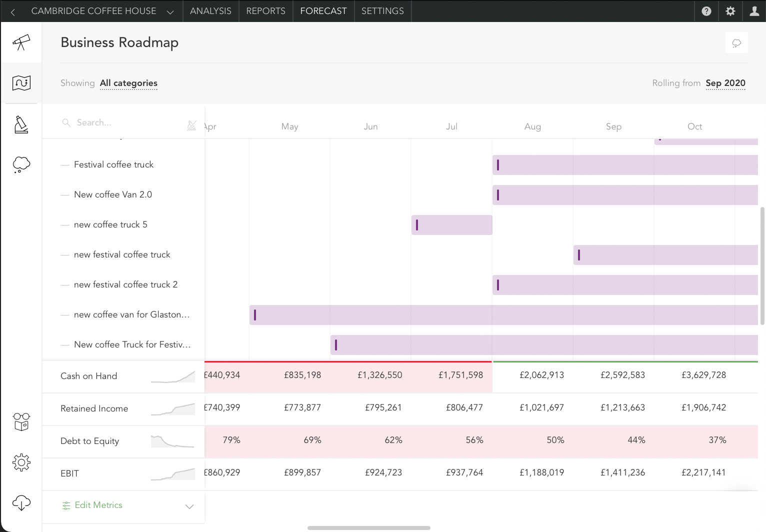
Task: Click the £835,198 Cash on Hand value
Action: 302,375
